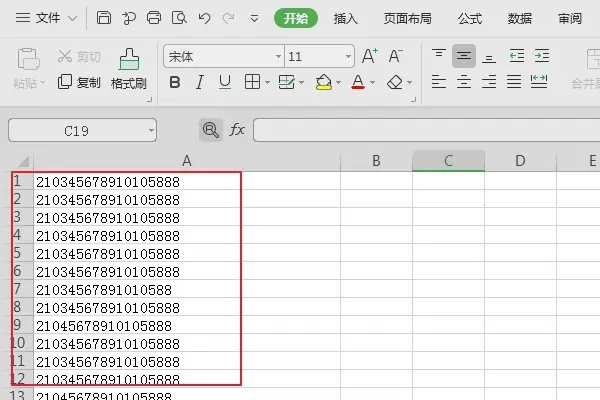
Task: Toggle align text left
Action: [x=439, y=82]
